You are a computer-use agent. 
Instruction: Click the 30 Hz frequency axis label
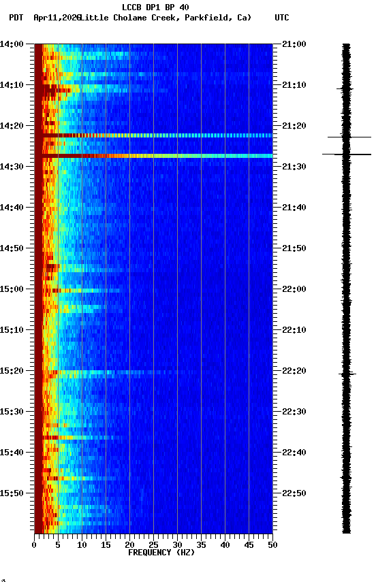point(177,545)
